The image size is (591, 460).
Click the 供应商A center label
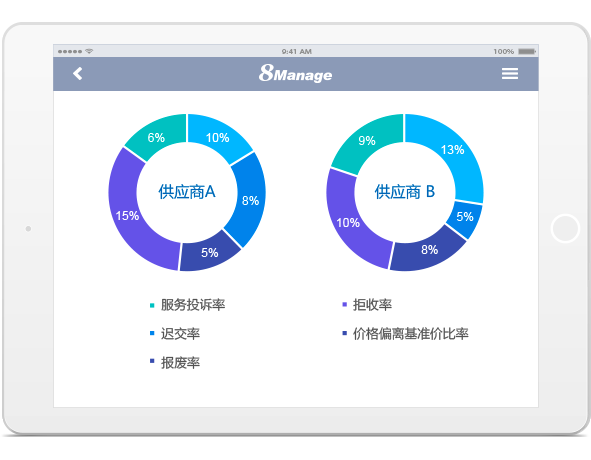(x=187, y=192)
